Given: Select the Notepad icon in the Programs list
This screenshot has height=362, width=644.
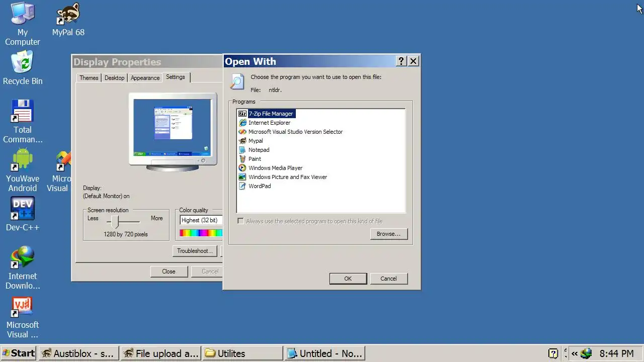Looking at the screenshot, I should [x=243, y=150].
